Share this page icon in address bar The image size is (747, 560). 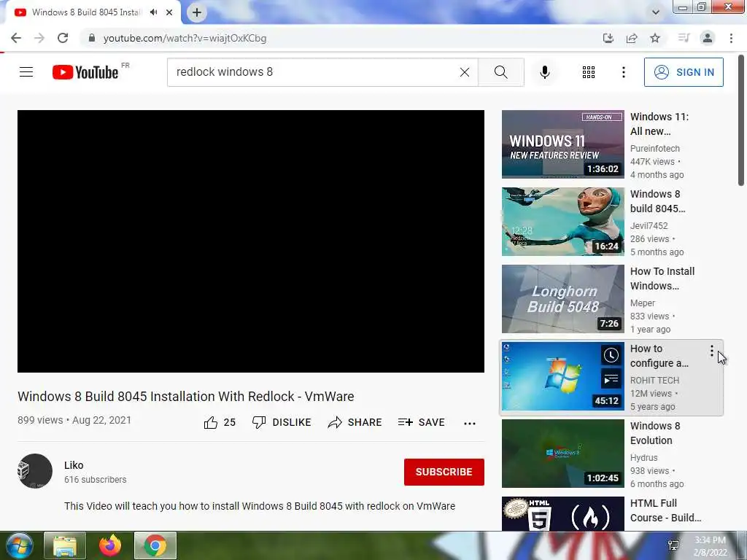click(632, 38)
